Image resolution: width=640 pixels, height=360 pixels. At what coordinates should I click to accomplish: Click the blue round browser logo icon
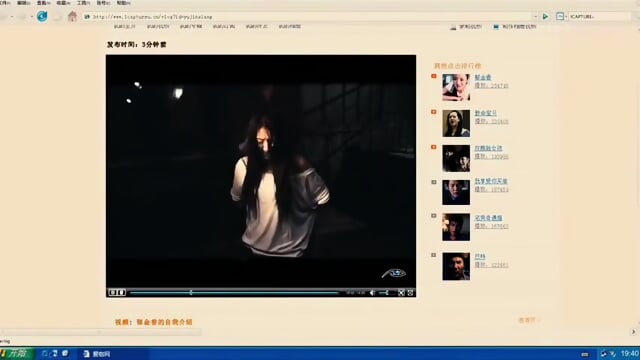pos(42,16)
